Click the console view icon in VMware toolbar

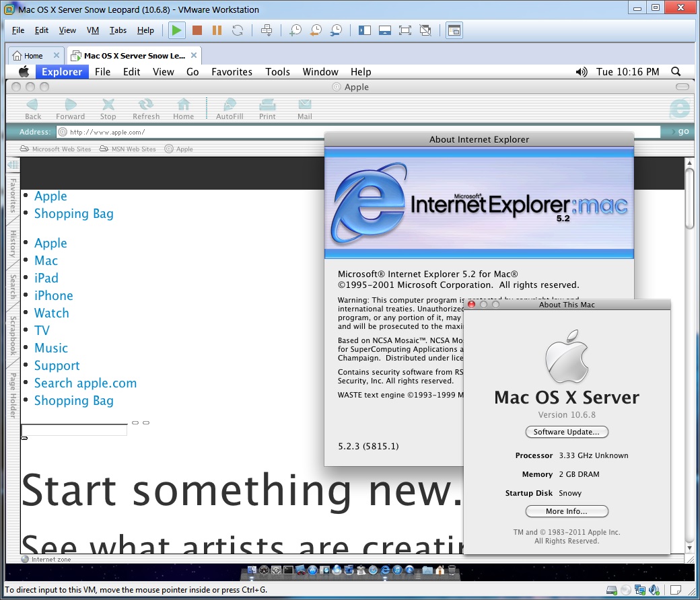coord(454,30)
